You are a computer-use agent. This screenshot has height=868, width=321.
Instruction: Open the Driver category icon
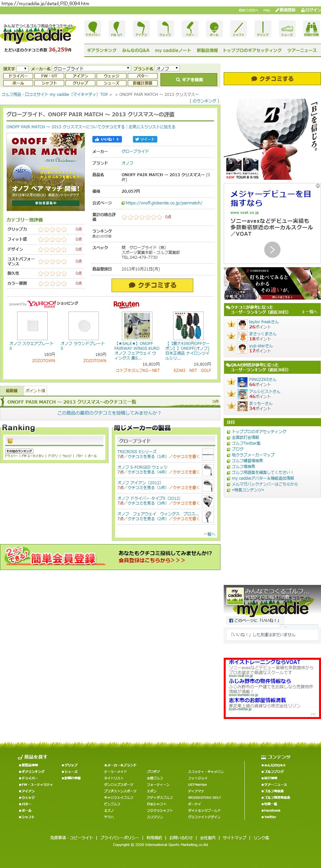point(93,29)
